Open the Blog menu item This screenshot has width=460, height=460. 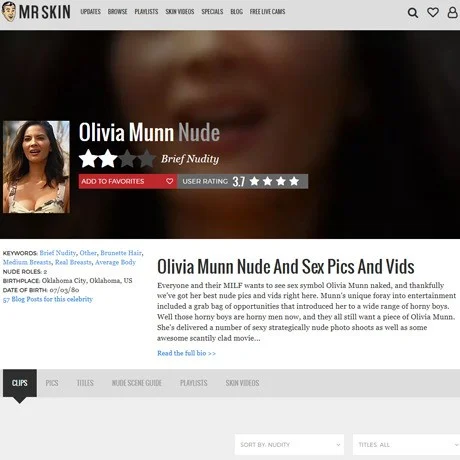[x=236, y=12]
